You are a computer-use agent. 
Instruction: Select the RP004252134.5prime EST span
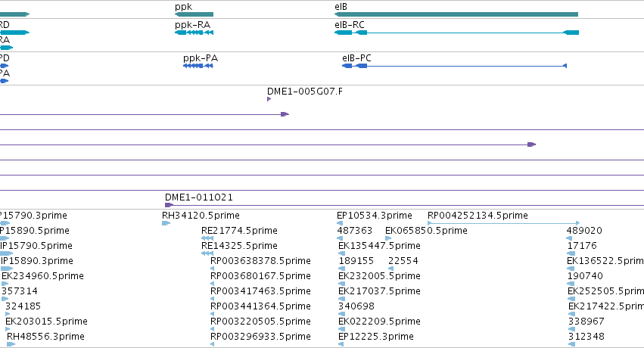pos(503,223)
